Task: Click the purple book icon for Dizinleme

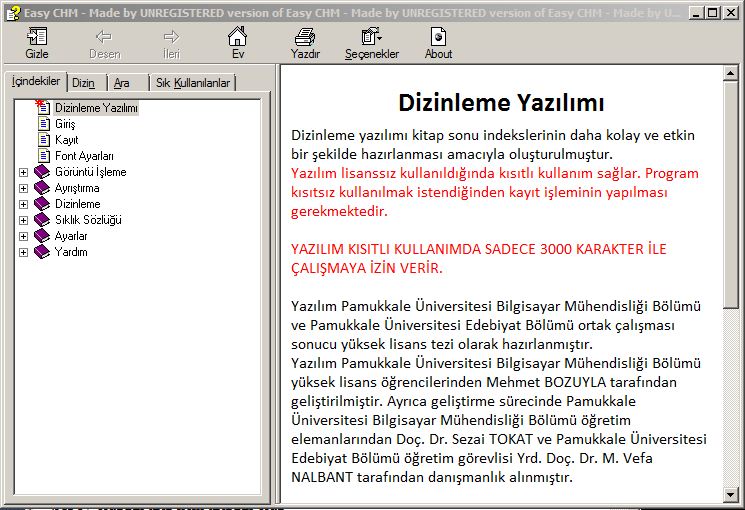Action: tap(42, 204)
